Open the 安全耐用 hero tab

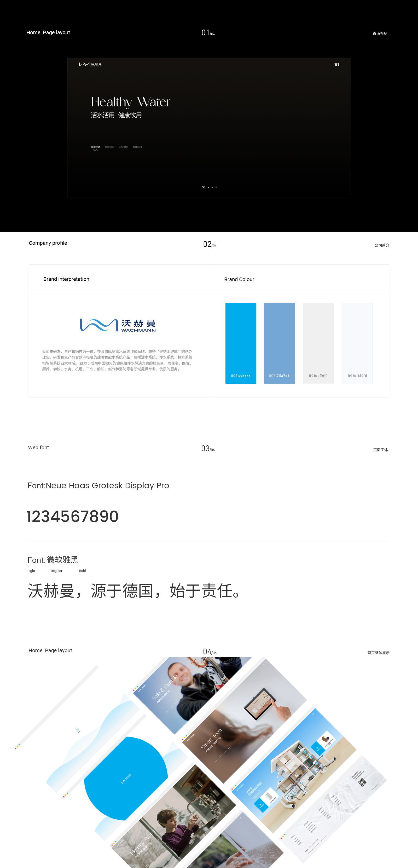click(124, 147)
